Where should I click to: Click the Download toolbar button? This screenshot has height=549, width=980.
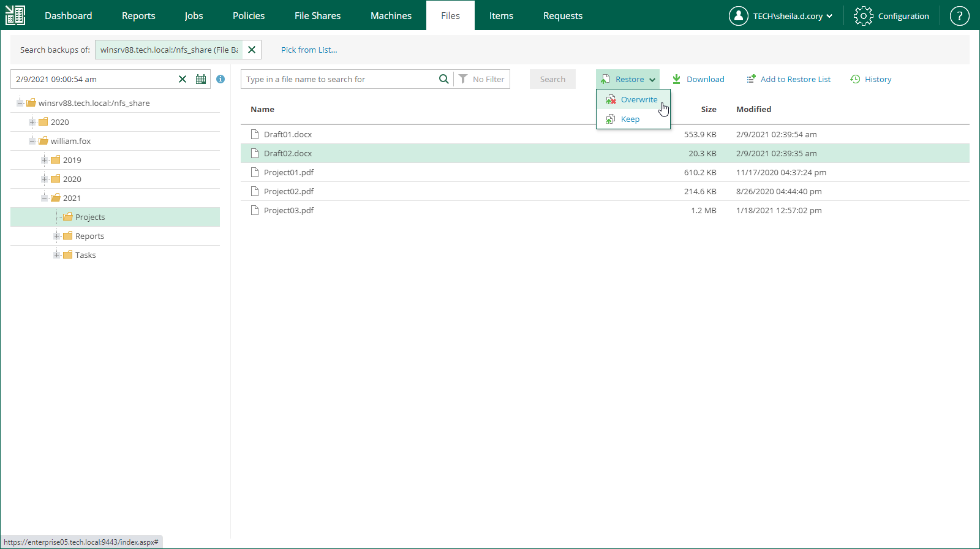pos(698,79)
